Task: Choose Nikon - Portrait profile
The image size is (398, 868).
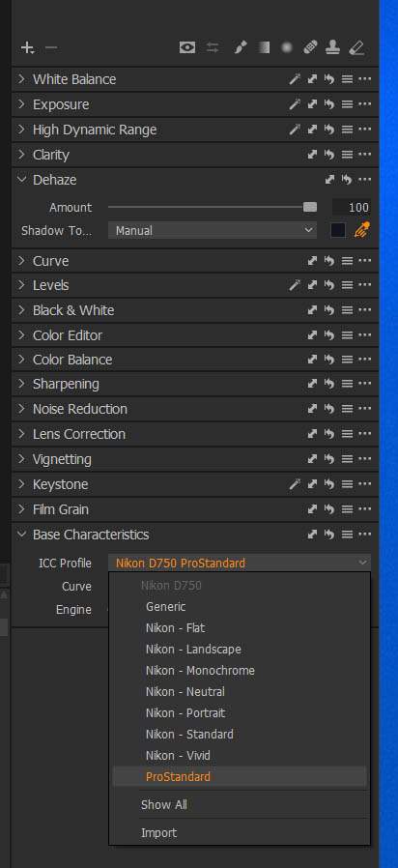Action: click(x=185, y=713)
